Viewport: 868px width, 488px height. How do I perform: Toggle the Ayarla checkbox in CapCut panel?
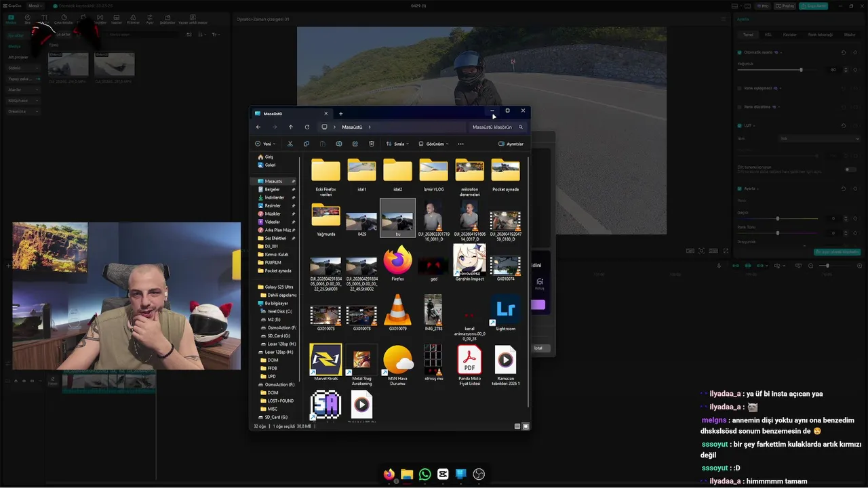tap(740, 188)
